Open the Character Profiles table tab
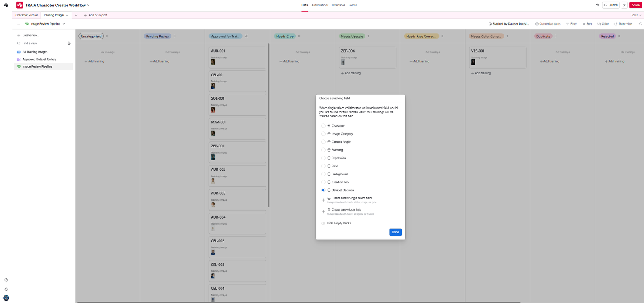This screenshot has width=644, height=303. [x=27, y=15]
